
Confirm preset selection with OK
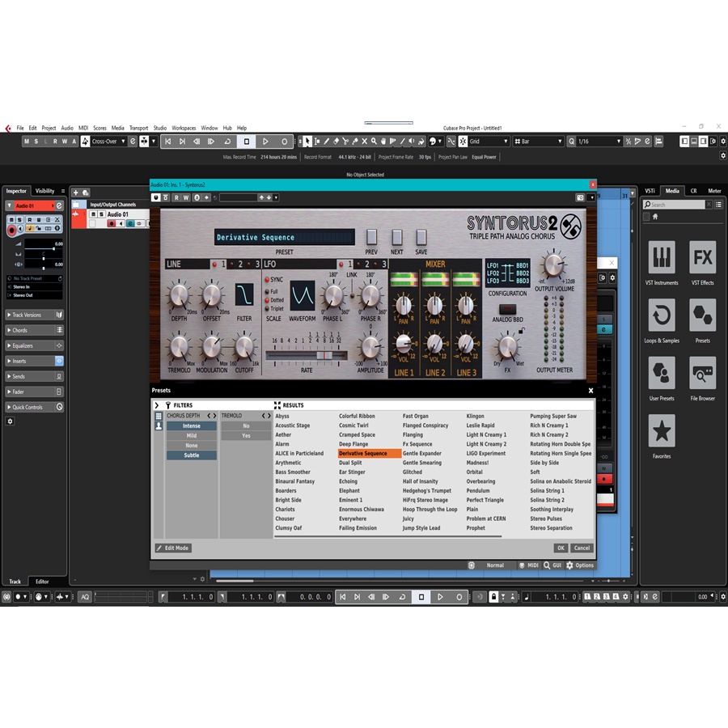click(x=561, y=548)
